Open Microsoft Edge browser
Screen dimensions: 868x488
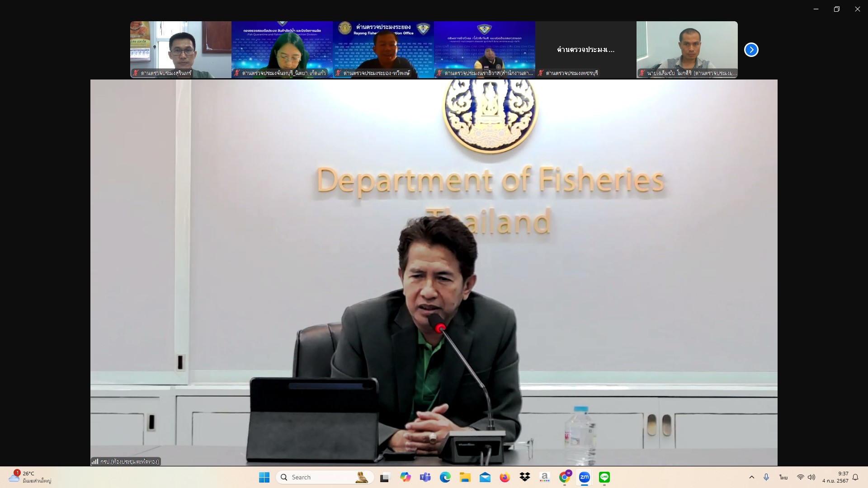click(x=445, y=477)
